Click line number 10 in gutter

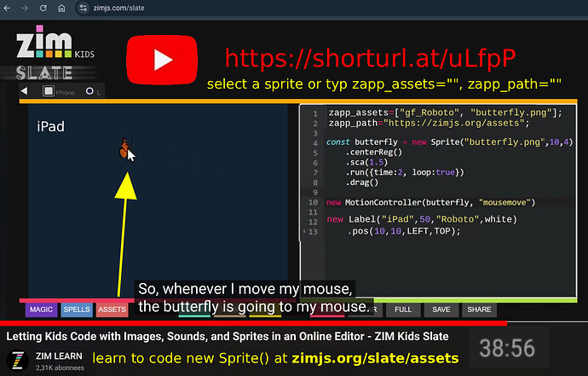(x=313, y=203)
